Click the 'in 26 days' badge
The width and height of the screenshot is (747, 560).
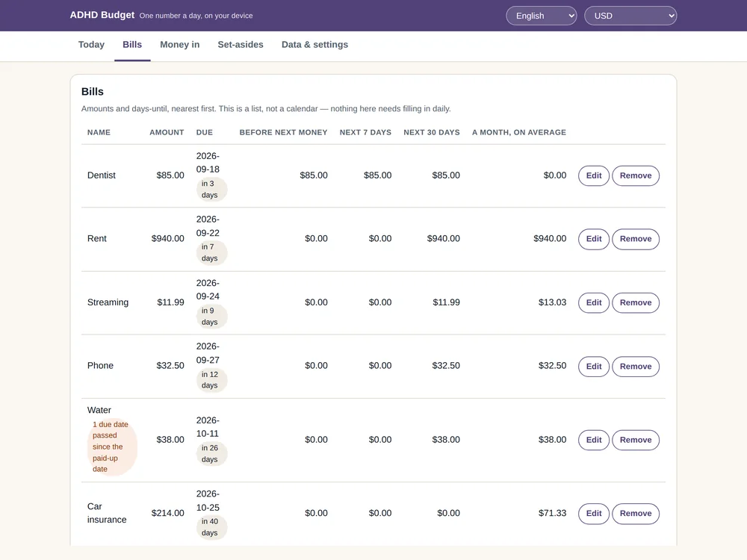pos(211,453)
